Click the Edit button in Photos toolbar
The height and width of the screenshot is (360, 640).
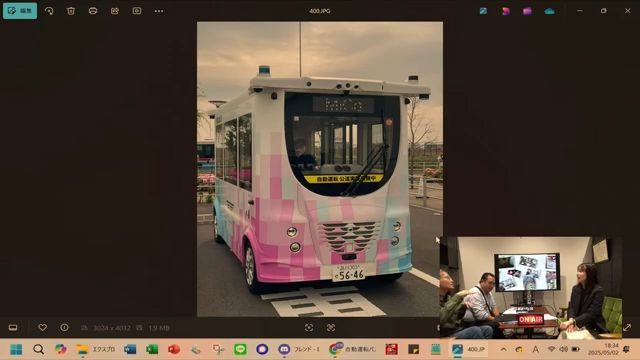tap(20, 11)
